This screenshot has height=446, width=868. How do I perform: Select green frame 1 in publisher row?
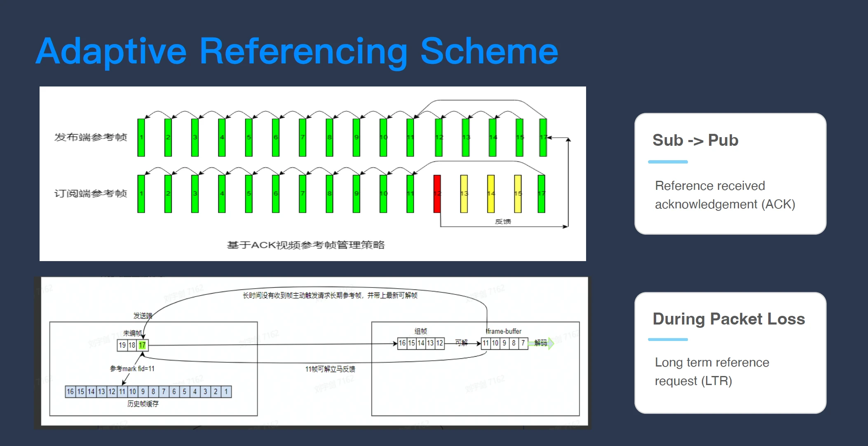pos(141,138)
